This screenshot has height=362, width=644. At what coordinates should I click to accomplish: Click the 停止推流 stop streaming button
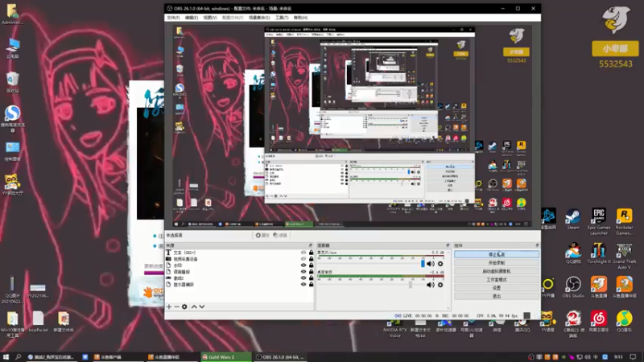pyautogui.click(x=497, y=254)
